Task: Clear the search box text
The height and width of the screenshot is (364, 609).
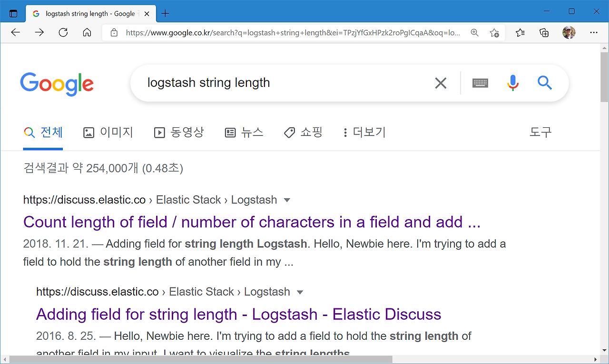Action: coord(441,83)
